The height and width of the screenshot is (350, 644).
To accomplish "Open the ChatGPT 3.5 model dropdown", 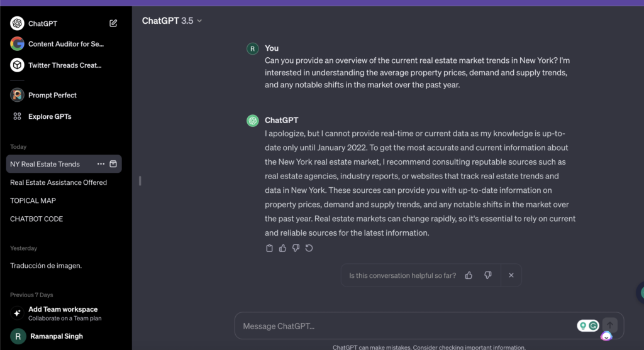I will click(x=172, y=21).
